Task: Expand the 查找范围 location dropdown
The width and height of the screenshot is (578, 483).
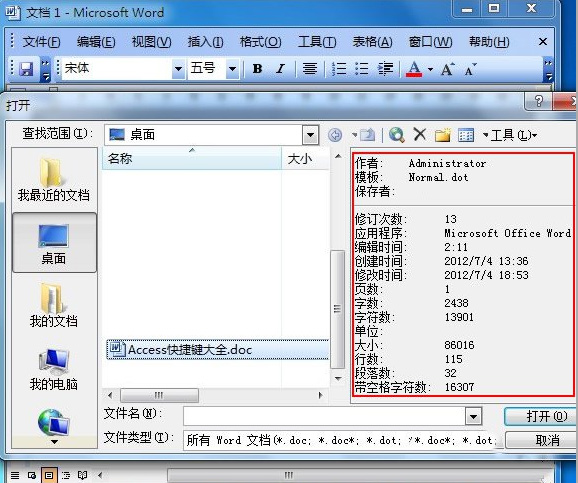Action: coord(310,135)
